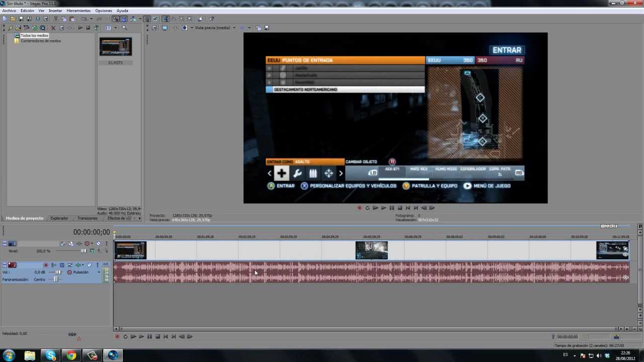Save the project with the floppy disk icon
The height and width of the screenshot is (362, 644).
click(x=21, y=19)
